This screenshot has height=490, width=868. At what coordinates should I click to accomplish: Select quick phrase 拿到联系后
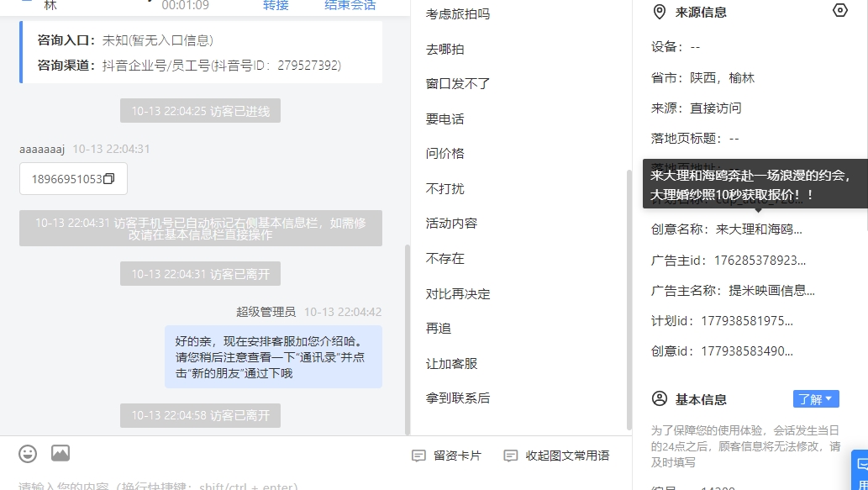(458, 398)
